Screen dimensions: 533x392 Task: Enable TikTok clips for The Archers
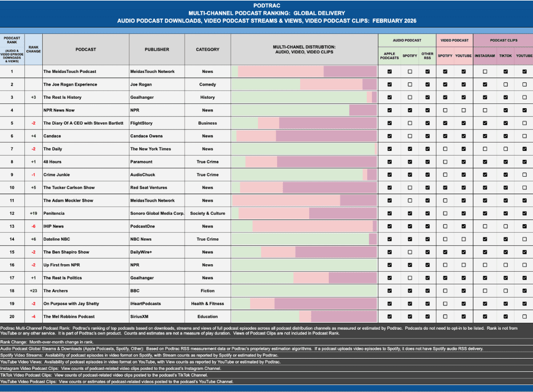tap(505, 290)
